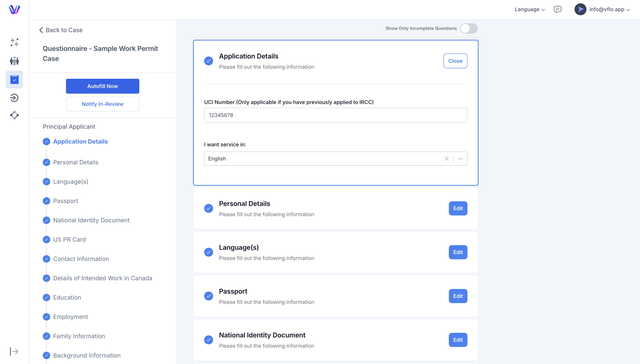Click the info@vflo.app email text
The image size is (640, 364).
tap(607, 9)
